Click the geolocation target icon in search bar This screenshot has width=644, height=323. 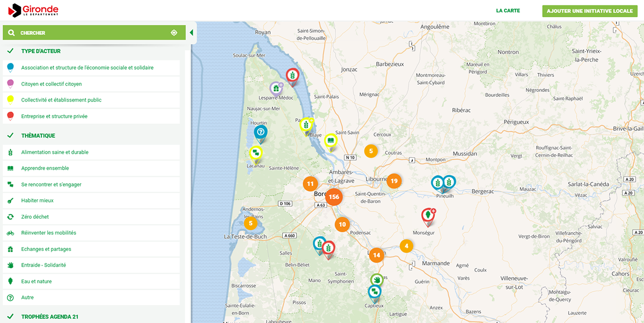[x=174, y=33]
